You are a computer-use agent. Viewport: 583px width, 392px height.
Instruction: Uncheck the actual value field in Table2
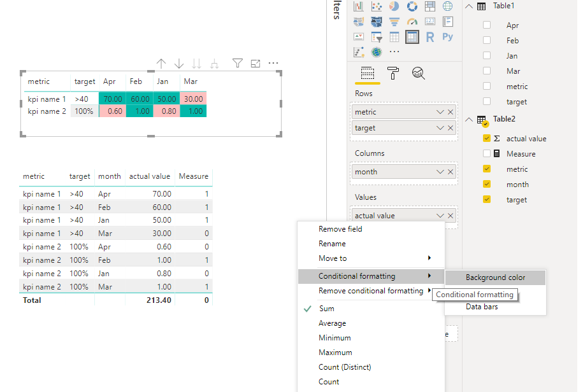pyautogui.click(x=487, y=138)
